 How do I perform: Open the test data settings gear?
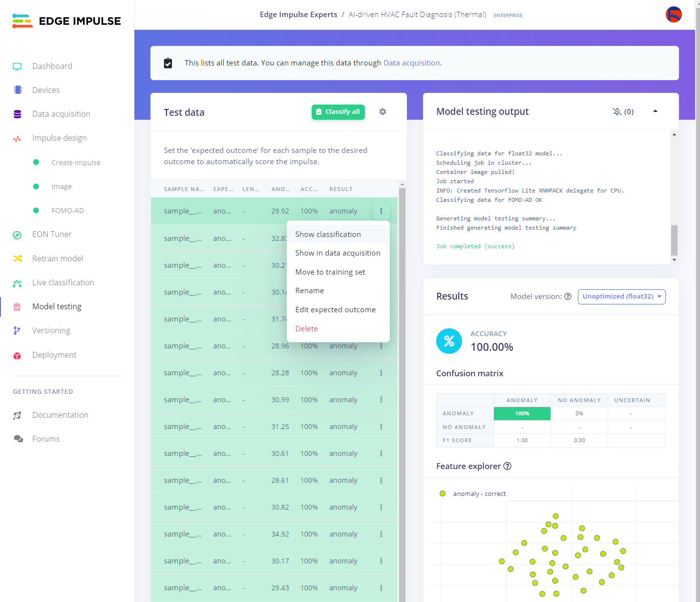tap(382, 112)
